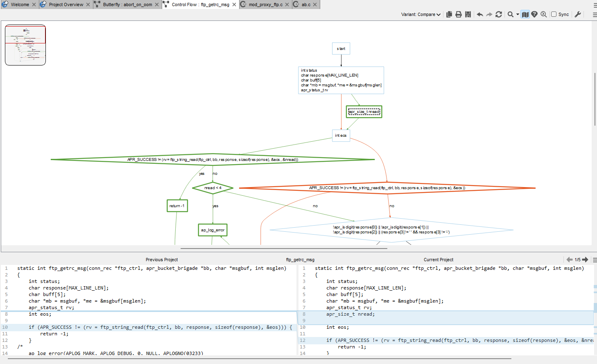Image resolution: width=597 pixels, height=364 pixels.
Task: Click the graph vertical scrollbar thumb
Action: tap(595, 99)
